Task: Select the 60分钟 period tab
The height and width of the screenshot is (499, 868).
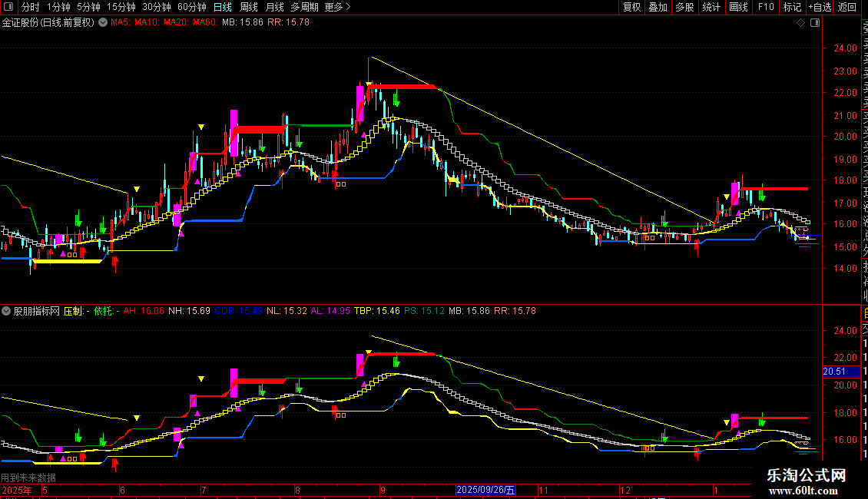Action: coord(192,8)
